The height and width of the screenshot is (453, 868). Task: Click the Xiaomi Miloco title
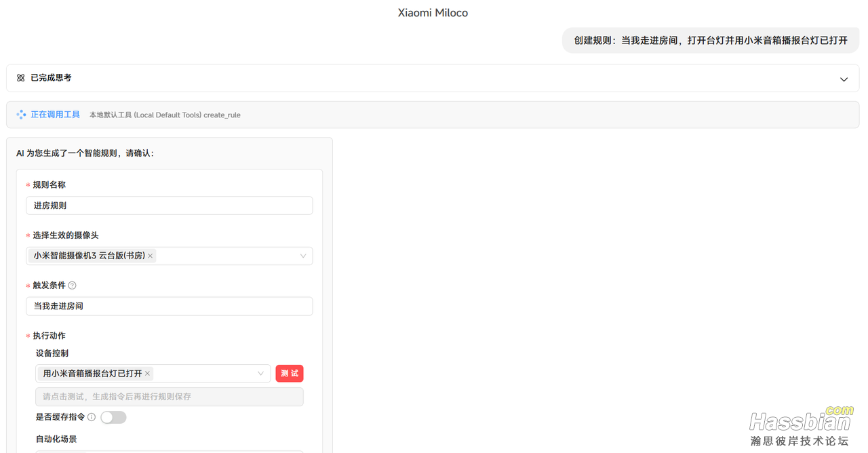tap(433, 13)
